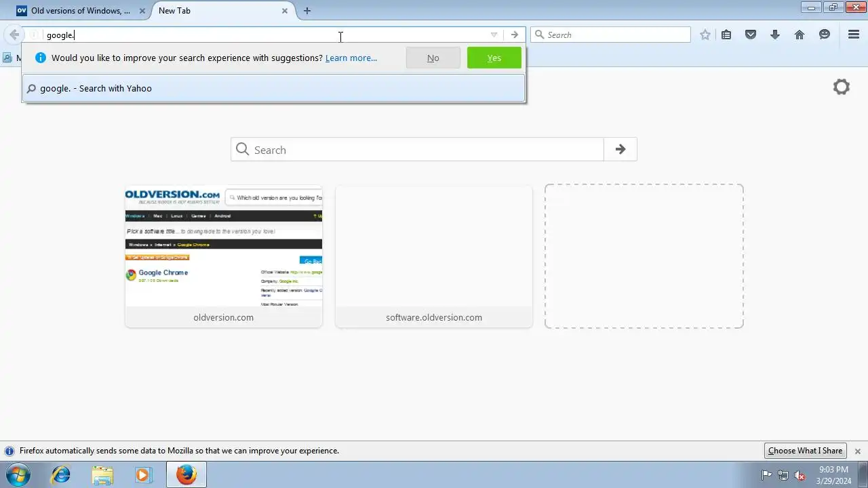868x488 pixels.
Task: Click Yes to enable search suggestions
Action: (x=494, y=58)
